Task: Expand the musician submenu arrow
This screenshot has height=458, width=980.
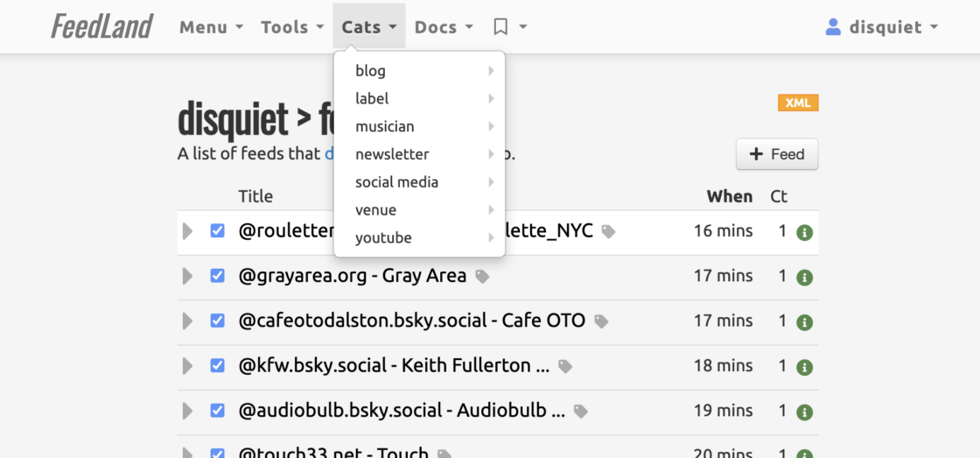Action: click(491, 126)
